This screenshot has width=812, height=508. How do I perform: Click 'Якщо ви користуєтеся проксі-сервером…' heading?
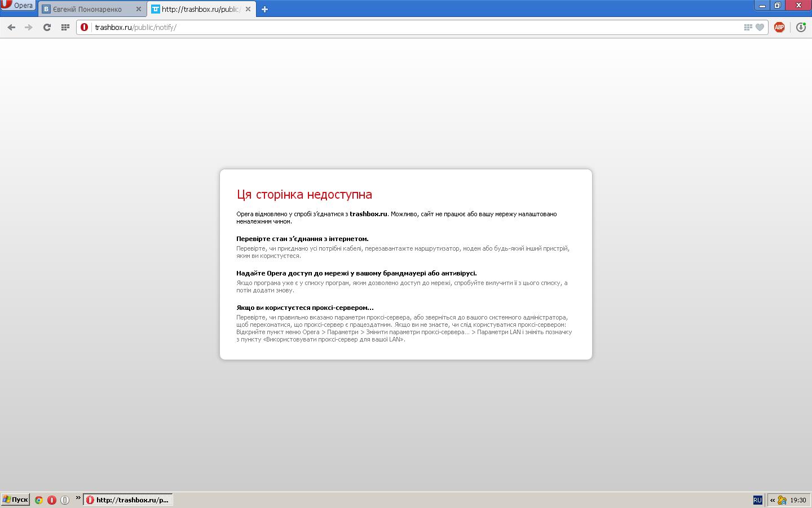coord(305,308)
